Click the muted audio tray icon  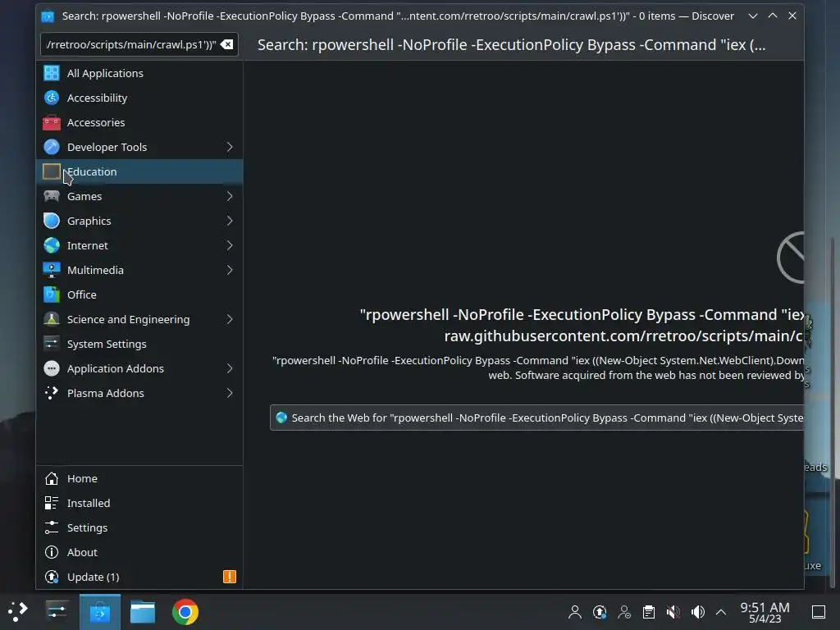pos(673,612)
